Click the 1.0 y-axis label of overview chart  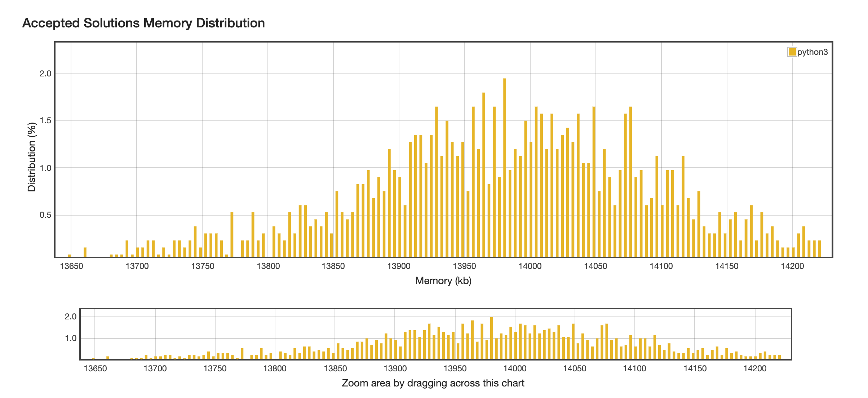pyautogui.click(x=71, y=338)
